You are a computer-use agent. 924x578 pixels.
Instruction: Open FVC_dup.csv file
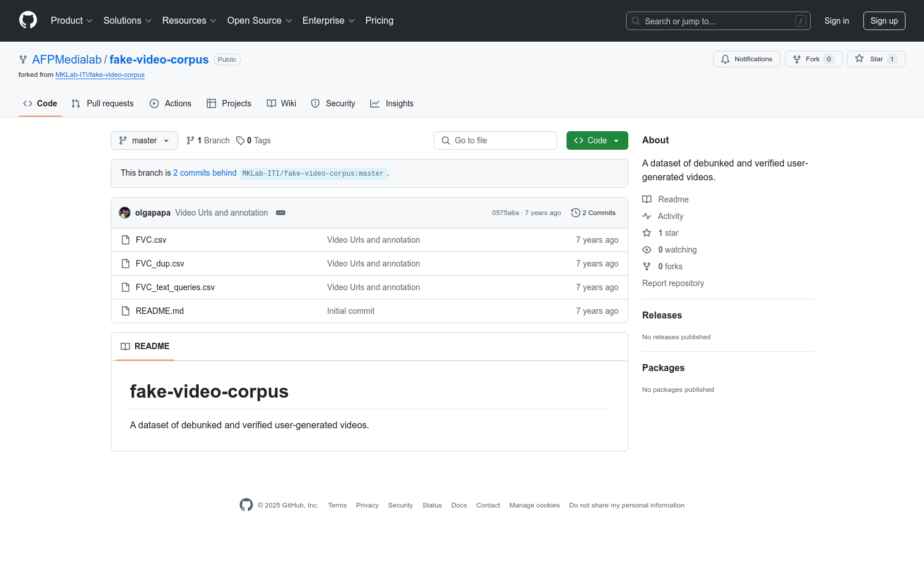point(160,264)
